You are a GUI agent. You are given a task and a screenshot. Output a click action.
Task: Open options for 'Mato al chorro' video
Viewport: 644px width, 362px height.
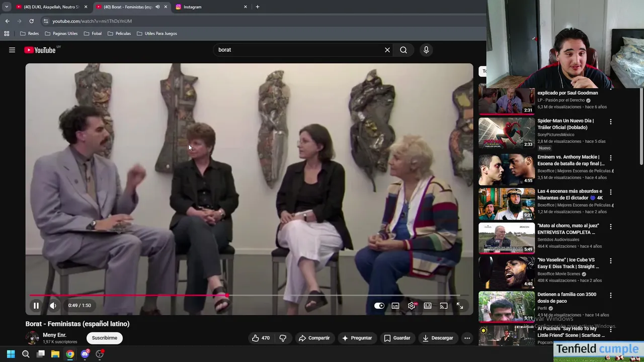tap(611, 227)
